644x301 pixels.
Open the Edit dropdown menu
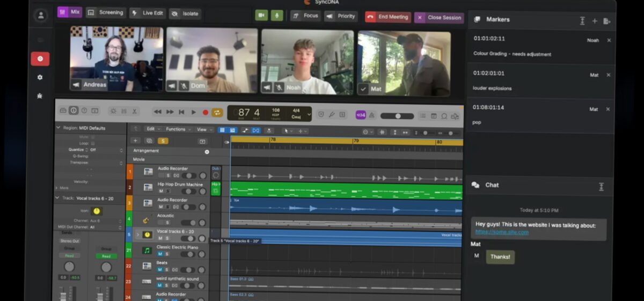click(153, 130)
